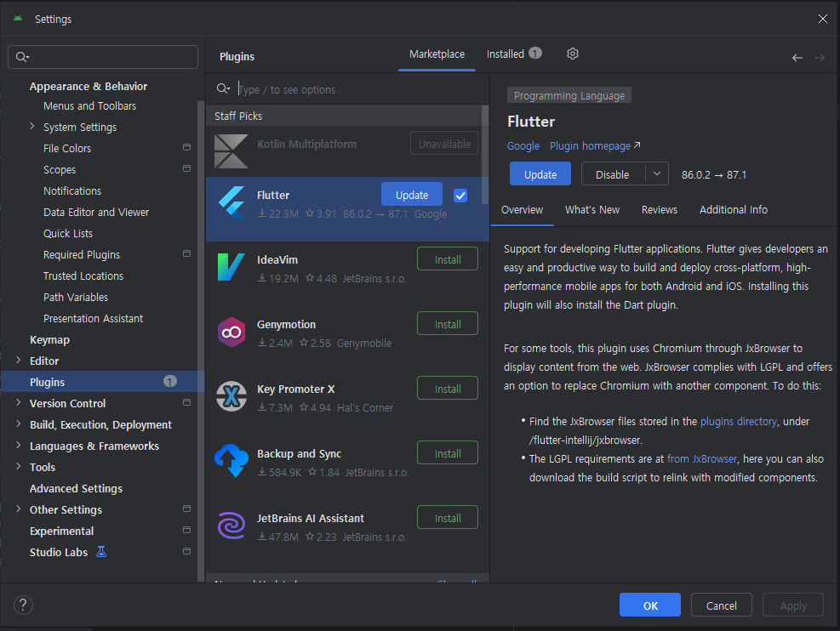840x631 pixels.
Task: Open the Overview tab
Action: pyautogui.click(x=522, y=210)
